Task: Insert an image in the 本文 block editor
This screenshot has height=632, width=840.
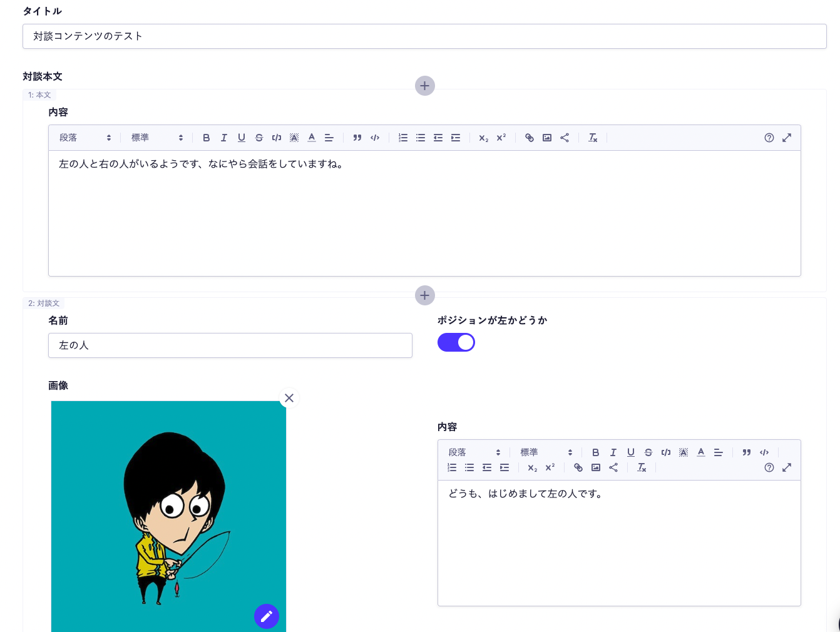Action: tap(547, 138)
